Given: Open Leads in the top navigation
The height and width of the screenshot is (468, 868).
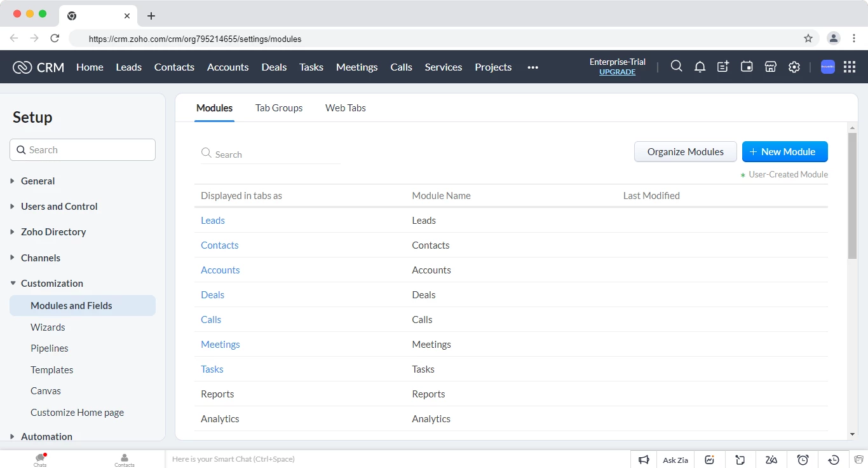Looking at the screenshot, I should point(128,67).
